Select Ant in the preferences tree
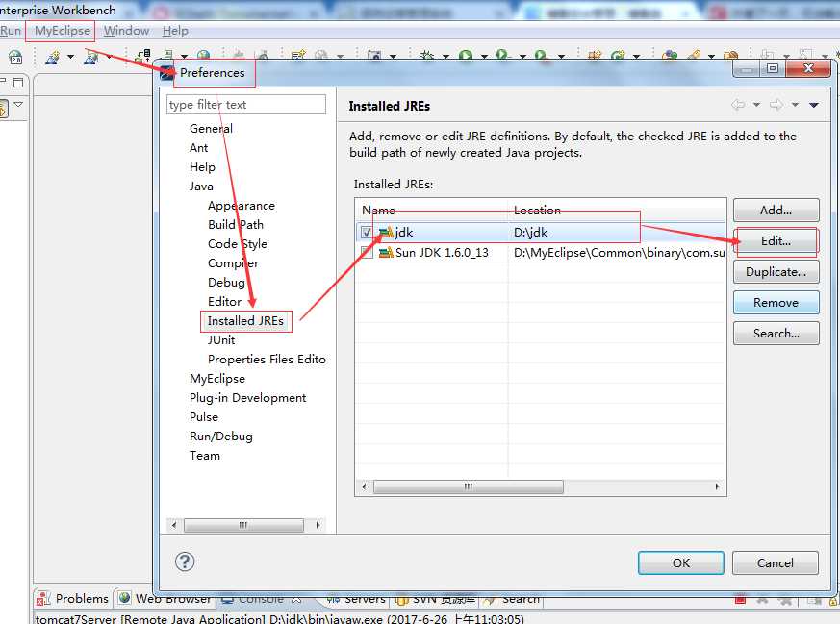The image size is (840, 624). point(199,148)
